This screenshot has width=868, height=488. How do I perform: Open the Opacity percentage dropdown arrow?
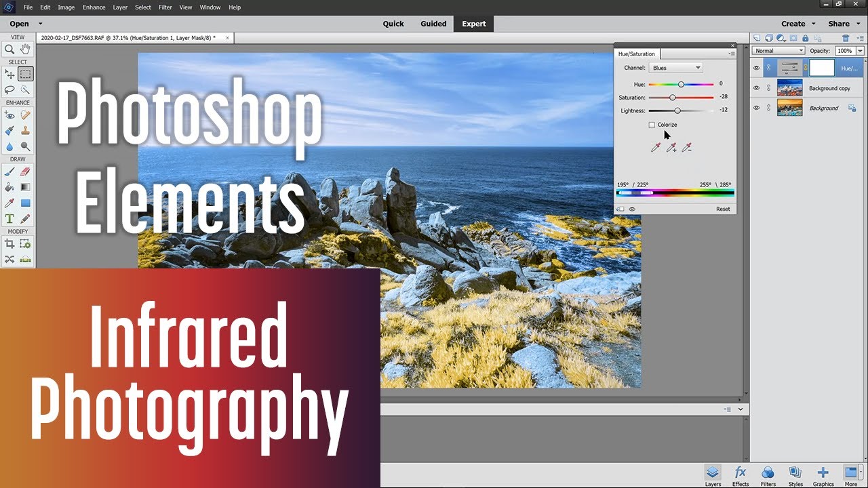pyautogui.click(x=860, y=51)
